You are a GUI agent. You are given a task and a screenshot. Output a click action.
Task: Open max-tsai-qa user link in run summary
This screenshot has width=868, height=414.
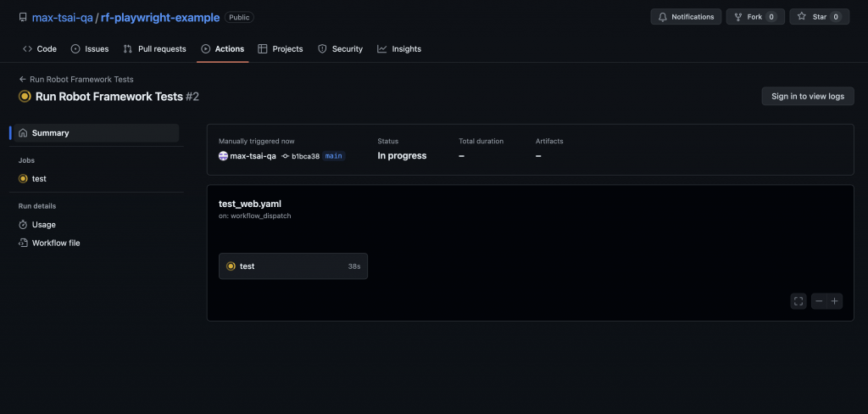pyautogui.click(x=253, y=156)
